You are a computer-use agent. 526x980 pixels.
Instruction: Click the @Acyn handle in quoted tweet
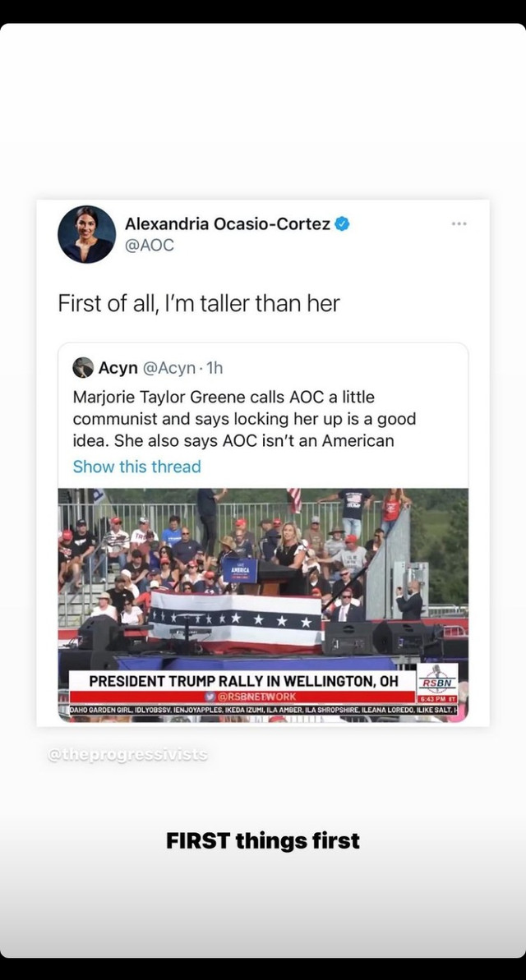coord(168,368)
